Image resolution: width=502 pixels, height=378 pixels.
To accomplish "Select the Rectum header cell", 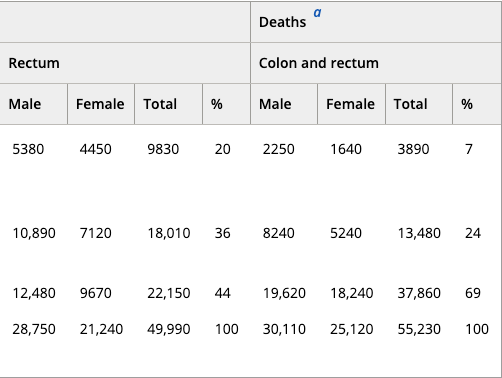I will pos(125,63).
